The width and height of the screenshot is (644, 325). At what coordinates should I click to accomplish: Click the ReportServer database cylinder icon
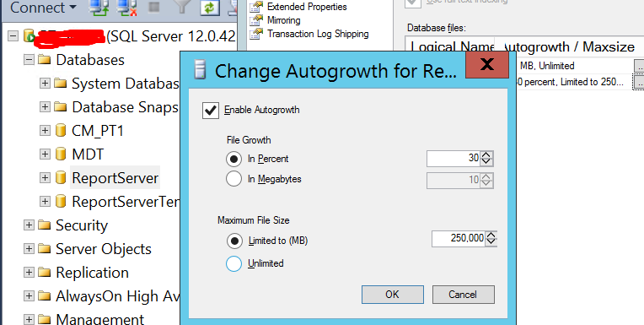pos(61,178)
